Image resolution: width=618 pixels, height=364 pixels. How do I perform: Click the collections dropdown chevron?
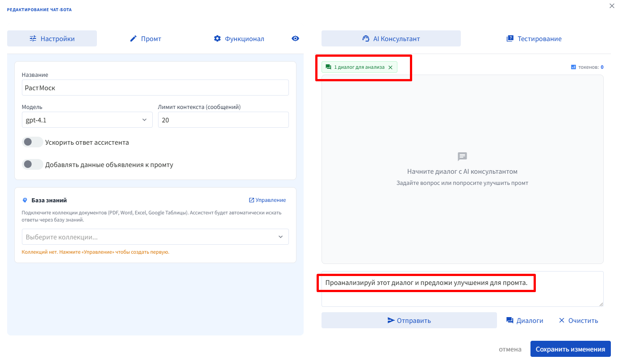pos(280,237)
